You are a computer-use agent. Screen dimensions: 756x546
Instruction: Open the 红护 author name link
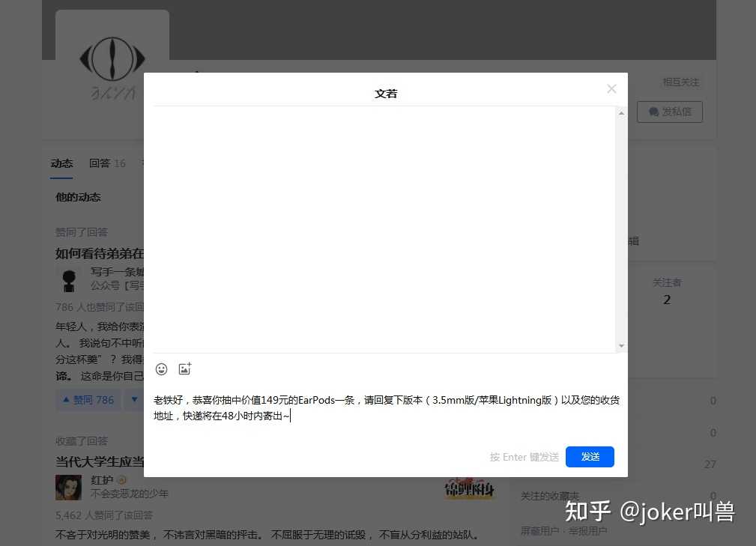[x=102, y=480]
